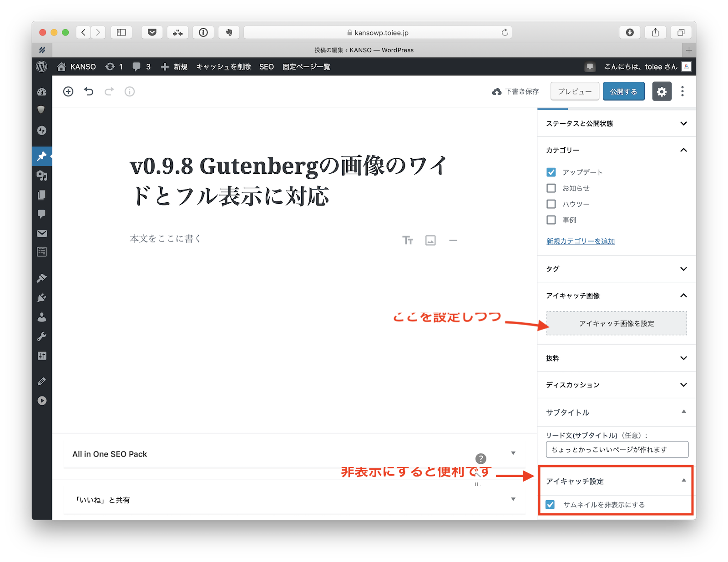This screenshot has height=562, width=728.
Task: Click the collapse menu play icon
Action: pos(42,401)
